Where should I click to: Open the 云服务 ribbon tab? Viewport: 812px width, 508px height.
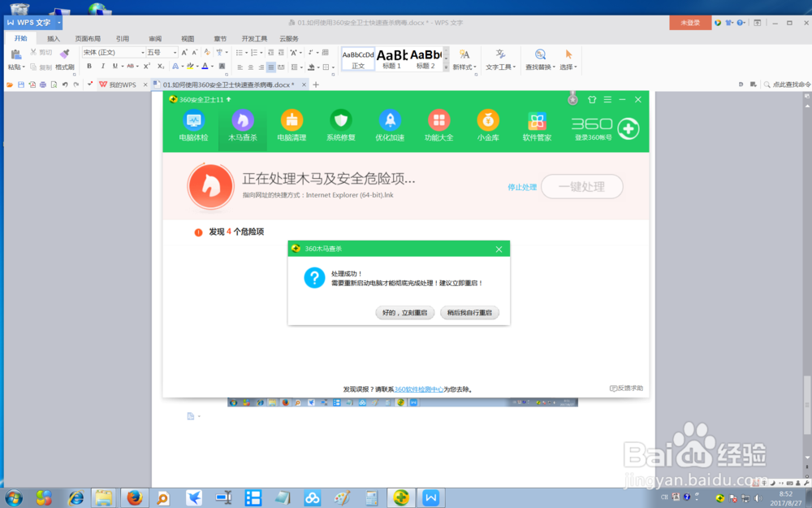click(x=289, y=38)
